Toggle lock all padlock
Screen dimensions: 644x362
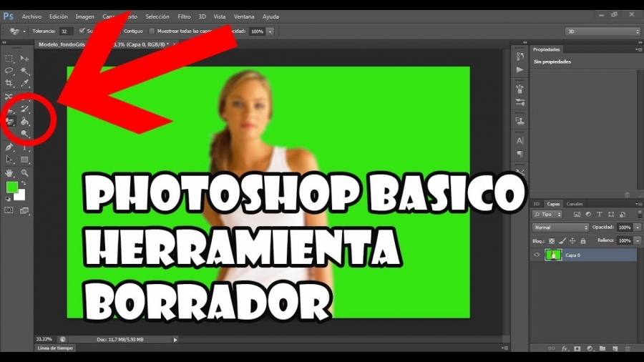click(x=582, y=241)
